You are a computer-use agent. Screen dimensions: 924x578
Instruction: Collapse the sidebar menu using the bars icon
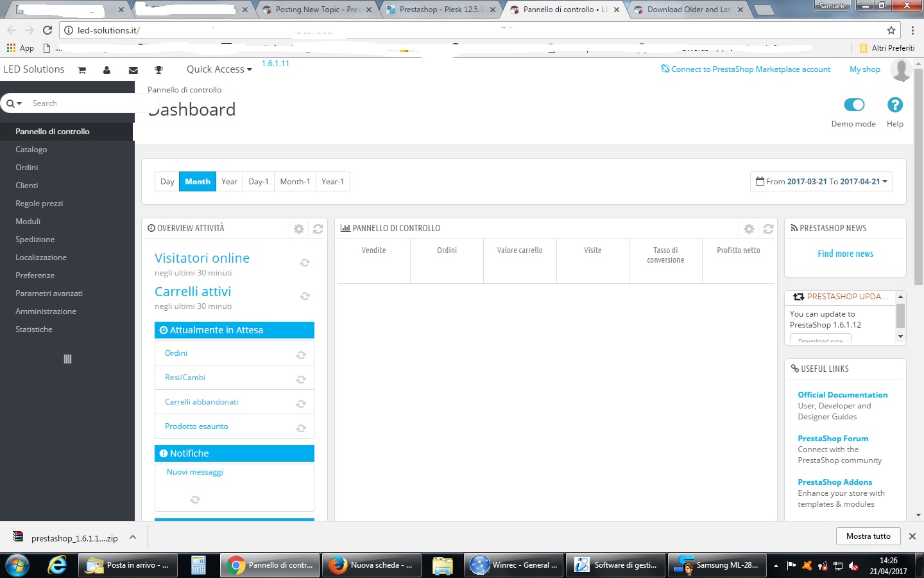[67, 359]
